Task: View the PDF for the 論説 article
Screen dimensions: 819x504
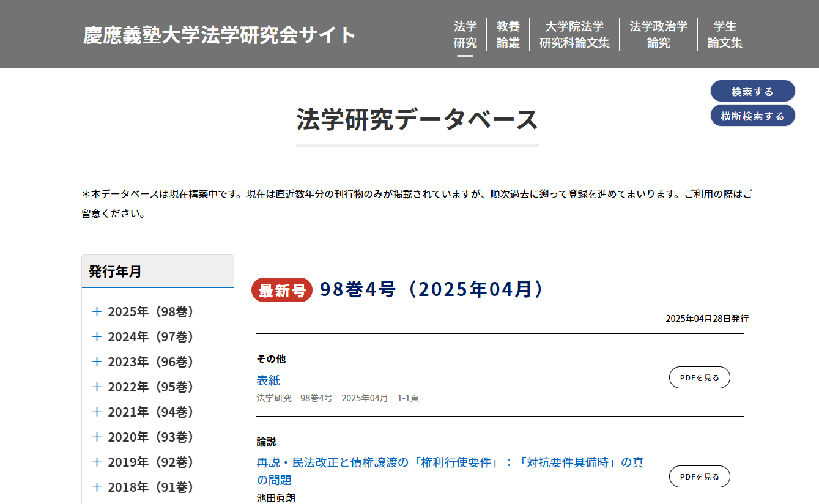Action: pyautogui.click(x=699, y=476)
